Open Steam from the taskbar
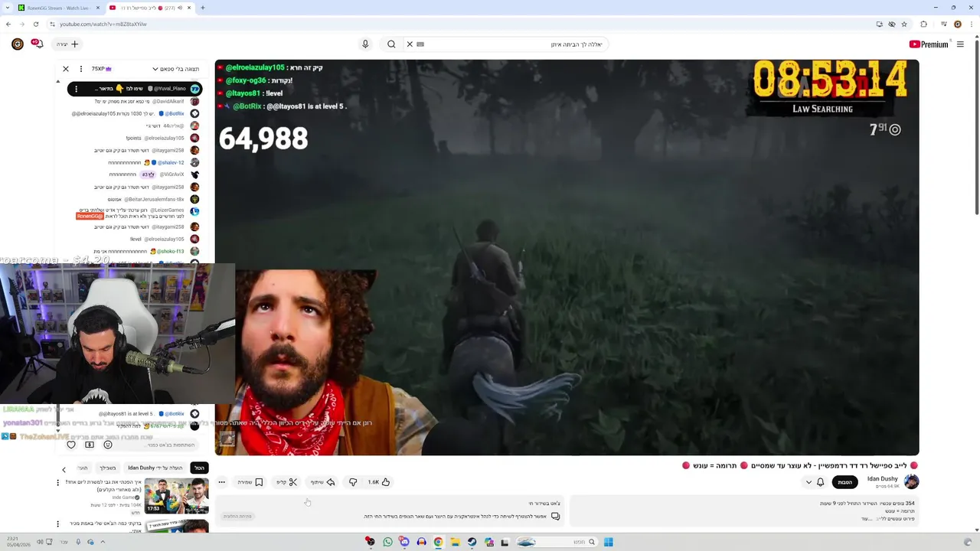 click(x=472, y=542)
